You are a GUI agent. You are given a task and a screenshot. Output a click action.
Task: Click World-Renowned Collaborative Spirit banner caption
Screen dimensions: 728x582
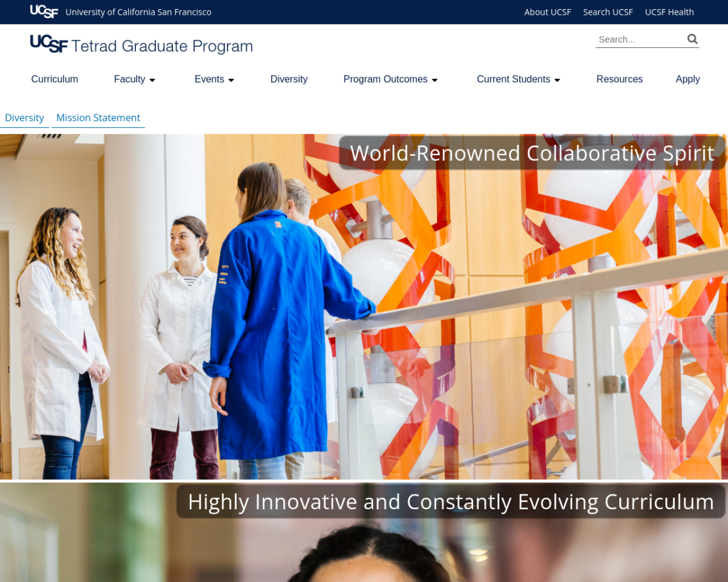[532, 153]
